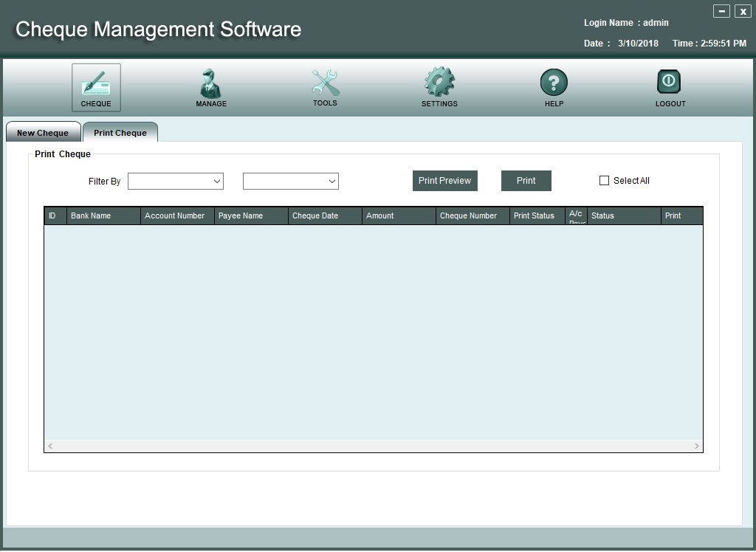Click the Logout power icon
This screenshot has width=756, height=552.
click(670, 82)
